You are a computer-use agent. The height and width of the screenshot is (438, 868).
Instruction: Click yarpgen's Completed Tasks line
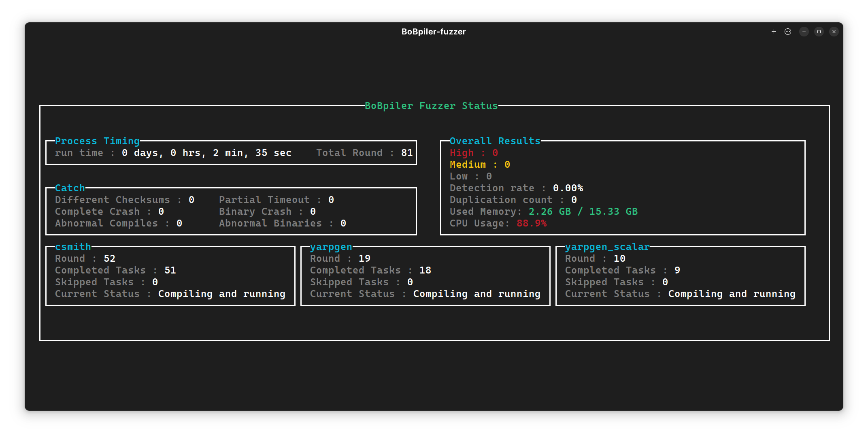(x=370, y=270)
